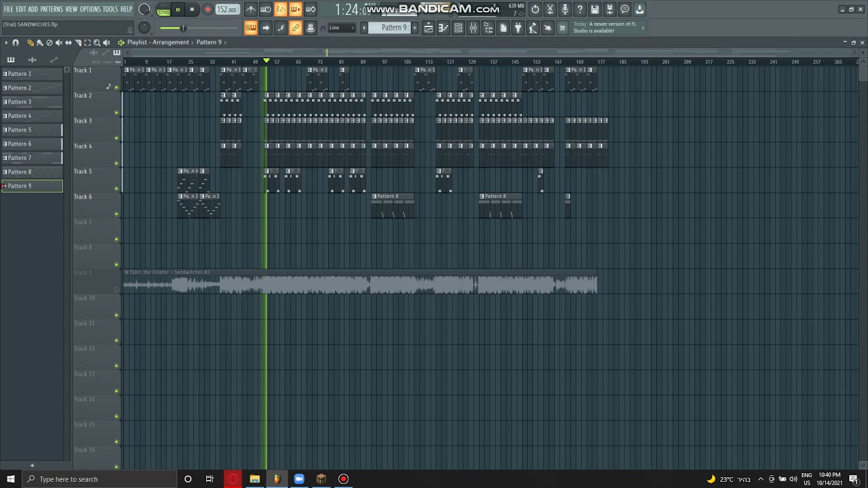Add a new pattern with plus button
The width and height of the screenshot is (868, 488).
click(414, 28)
